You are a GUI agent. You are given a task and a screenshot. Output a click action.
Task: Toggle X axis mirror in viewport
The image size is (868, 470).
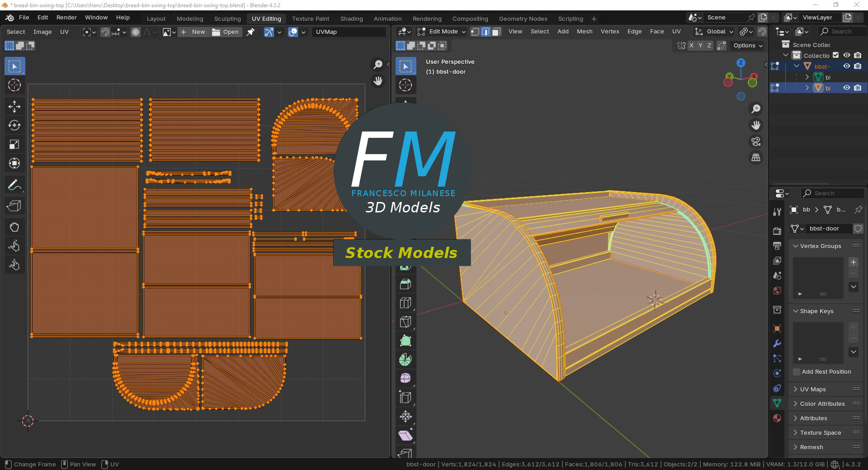coord(691,46)
